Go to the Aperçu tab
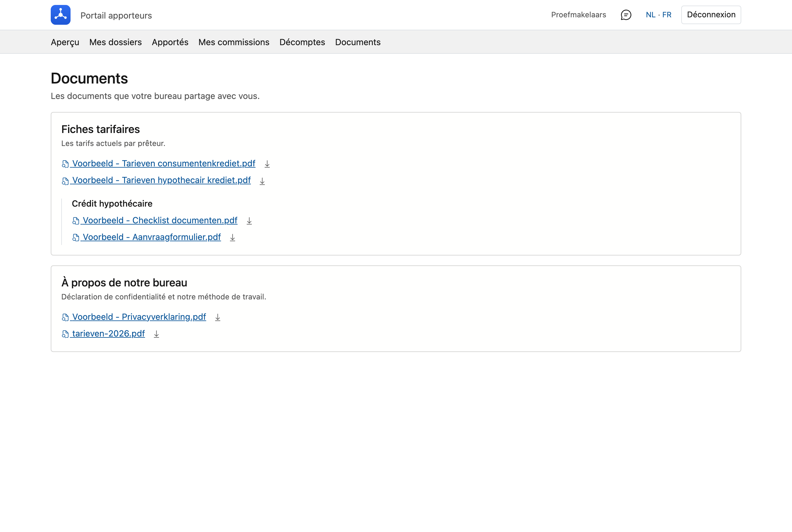The height and width of the screenshot is (532, 792). (x=65, y=42)
